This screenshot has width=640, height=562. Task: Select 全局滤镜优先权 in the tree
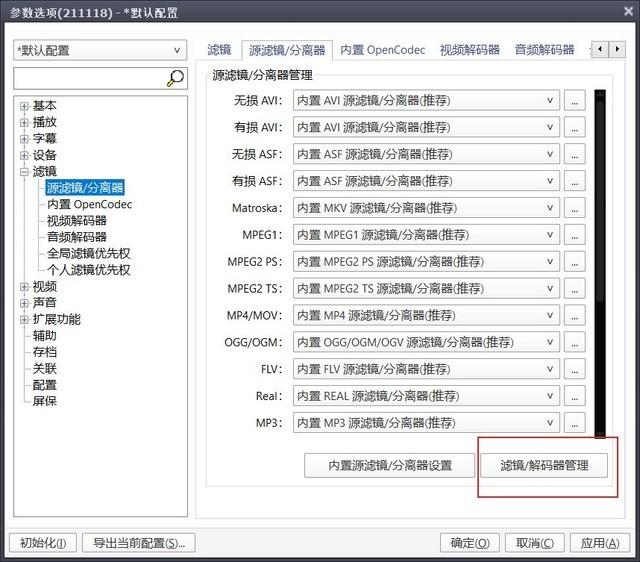(88, 254)
